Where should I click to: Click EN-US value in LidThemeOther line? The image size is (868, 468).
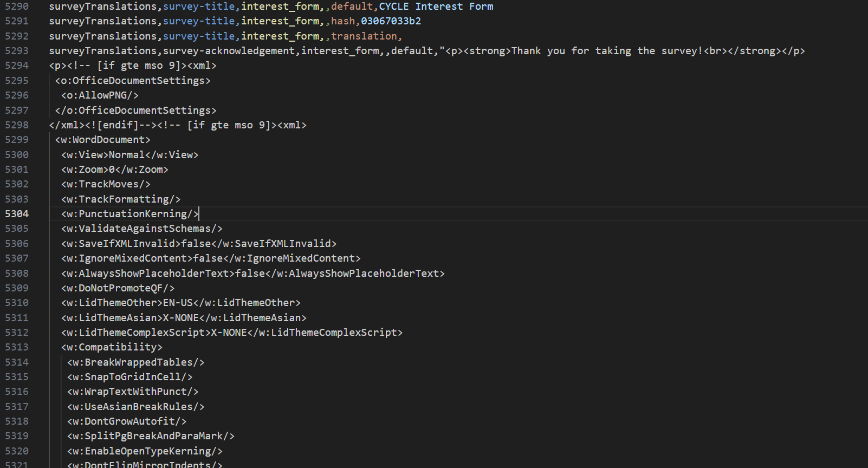point(178,303)
